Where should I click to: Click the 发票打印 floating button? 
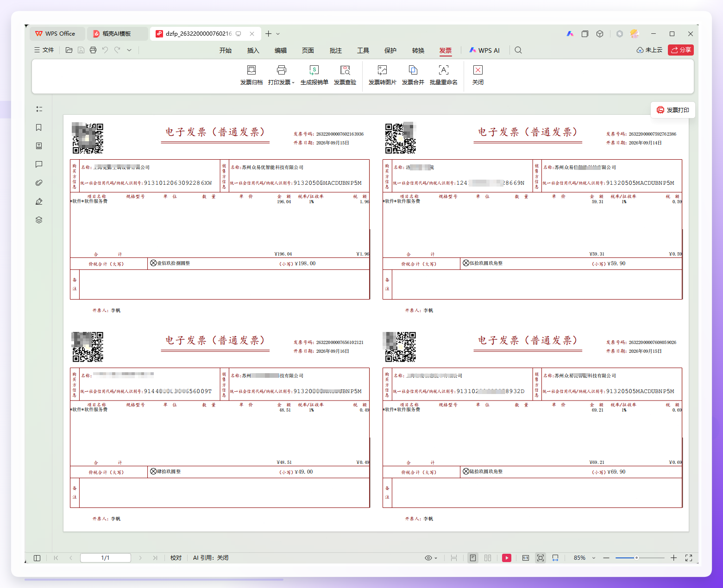(x=673, y=110)
